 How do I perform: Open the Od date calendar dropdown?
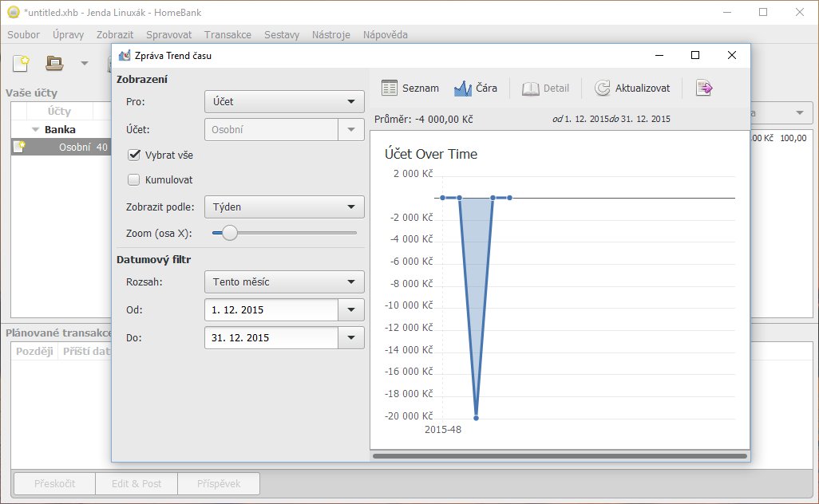[351, 310]
